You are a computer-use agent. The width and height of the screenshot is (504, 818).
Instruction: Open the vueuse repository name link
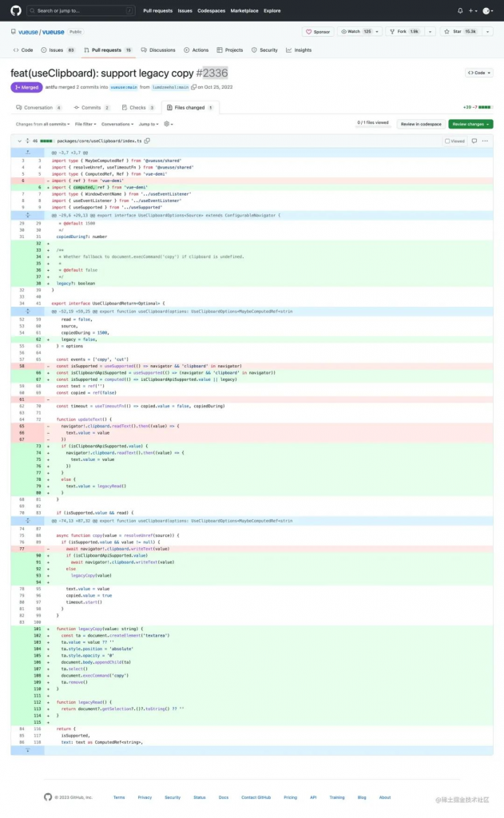pos(54,32)
